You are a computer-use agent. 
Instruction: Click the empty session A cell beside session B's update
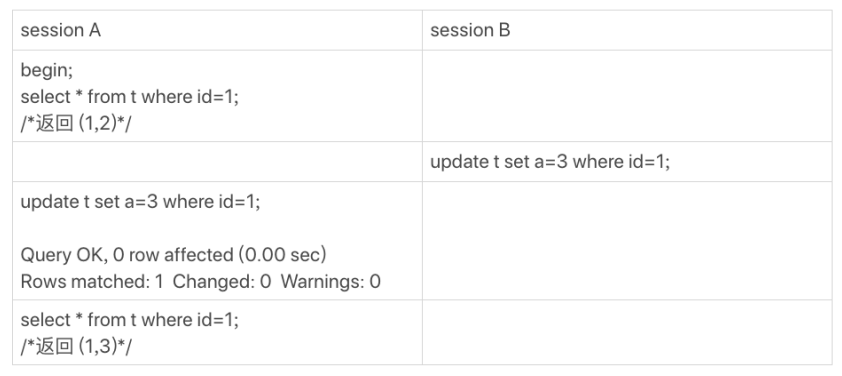pos(217,162)
